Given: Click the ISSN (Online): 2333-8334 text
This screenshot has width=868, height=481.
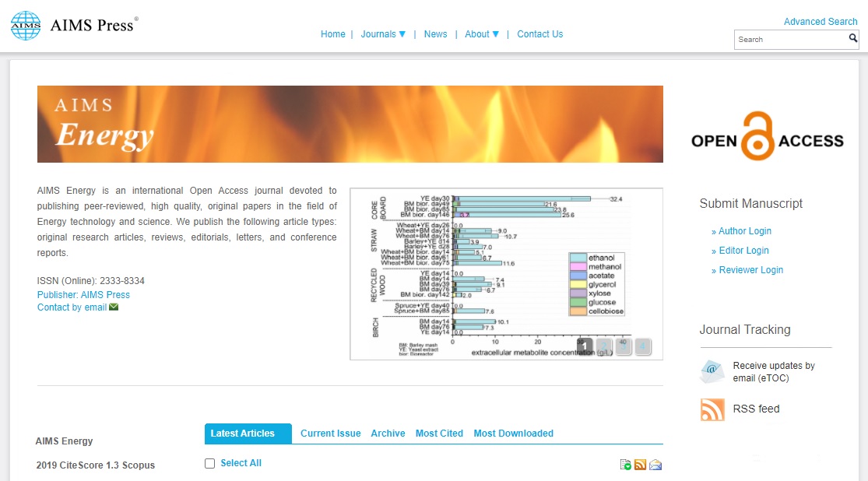Looking at the screenshot, I should tap(91, 281).
